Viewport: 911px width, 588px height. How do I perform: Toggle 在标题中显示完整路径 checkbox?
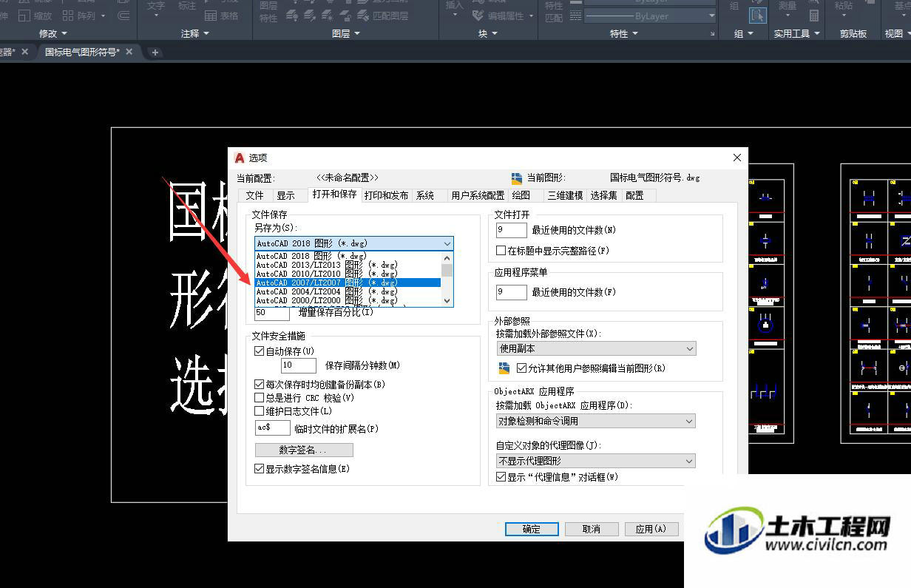(x=501, y=251)
